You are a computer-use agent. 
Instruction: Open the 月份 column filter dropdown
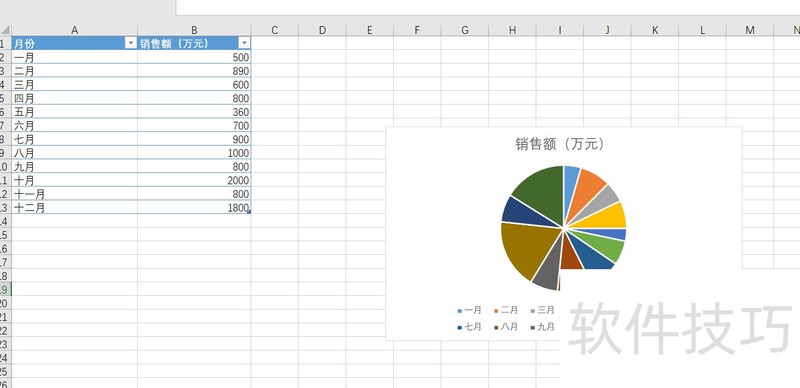[x=131, y=43]
